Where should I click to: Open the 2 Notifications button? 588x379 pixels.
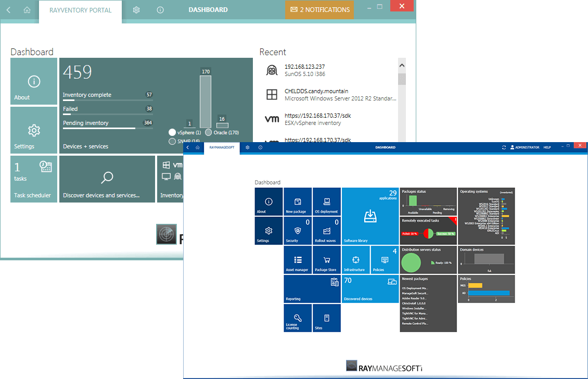(320, 10)
